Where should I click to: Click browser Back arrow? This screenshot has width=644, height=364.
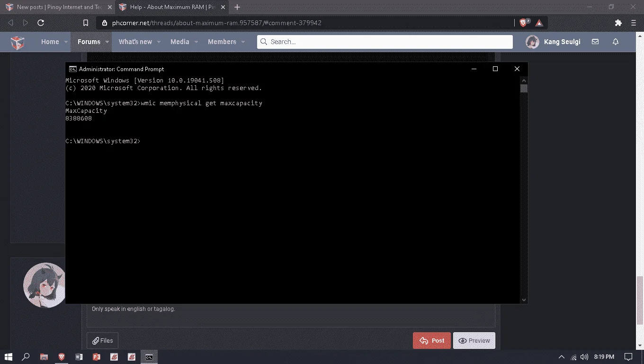10,23
